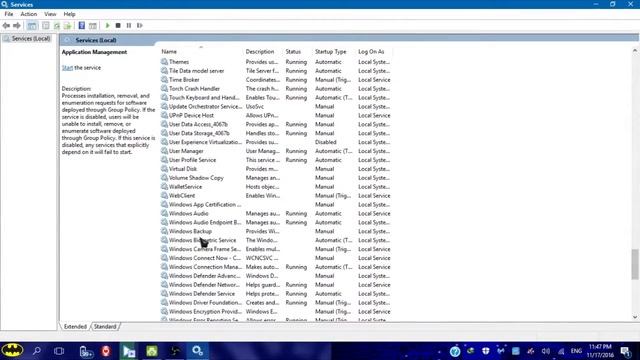Select Touch Keyboard and Handwriting service row
The width and height of the screenshot is (640, 360).
(x=276, y=98)
